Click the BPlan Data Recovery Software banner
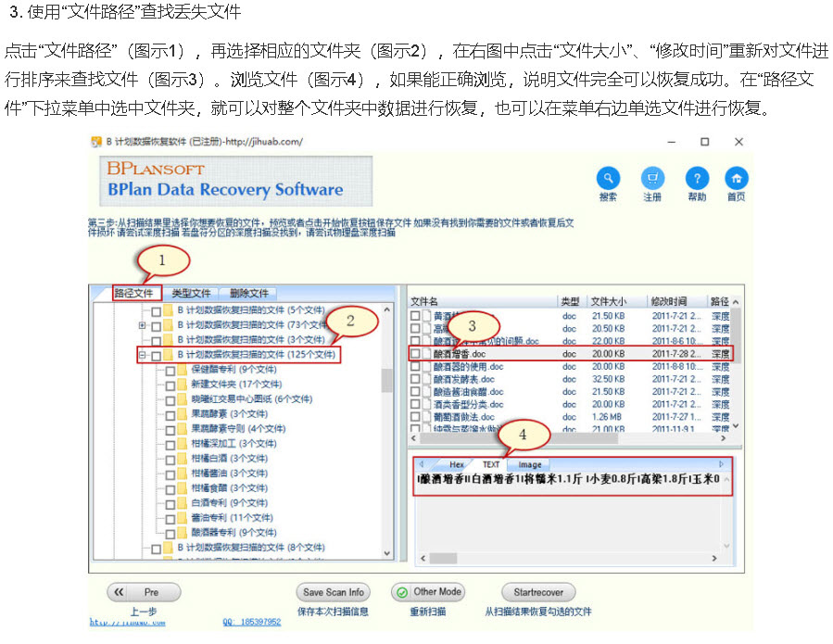 click(x=236, y=182)
